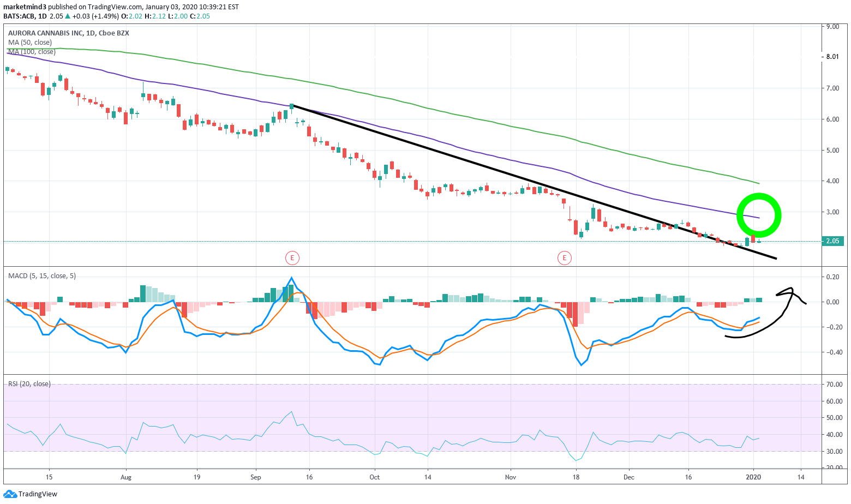851x504 pixels.
Task: Click the MACD (5, 15, close, 5) label
Action: pyautogui.click(x=42, y=276)
